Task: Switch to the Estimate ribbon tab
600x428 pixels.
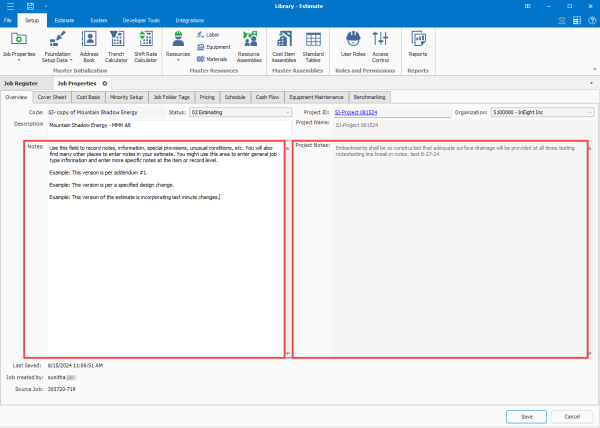Action: [63, 19]
